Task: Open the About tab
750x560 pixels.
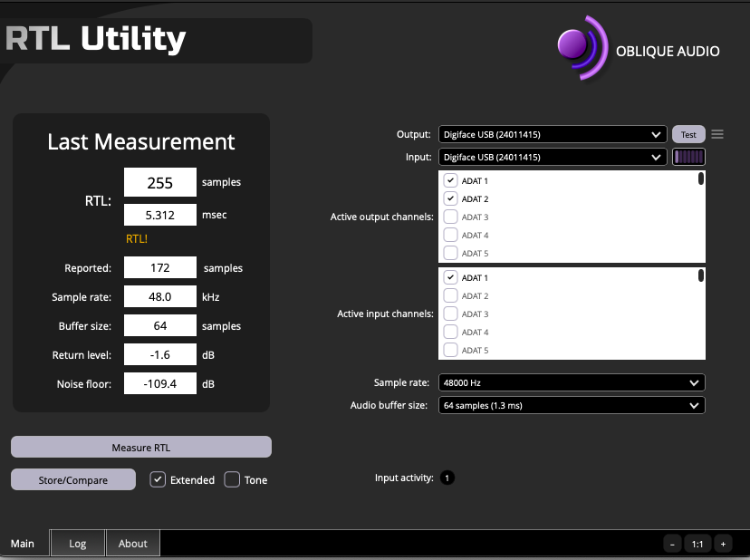Action: (x=133, y=544)
